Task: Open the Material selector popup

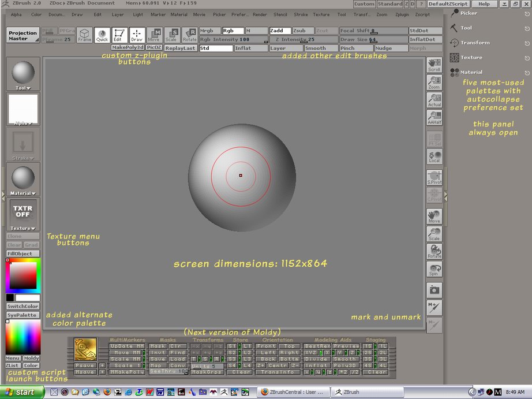Action: [x=23, y=180]
